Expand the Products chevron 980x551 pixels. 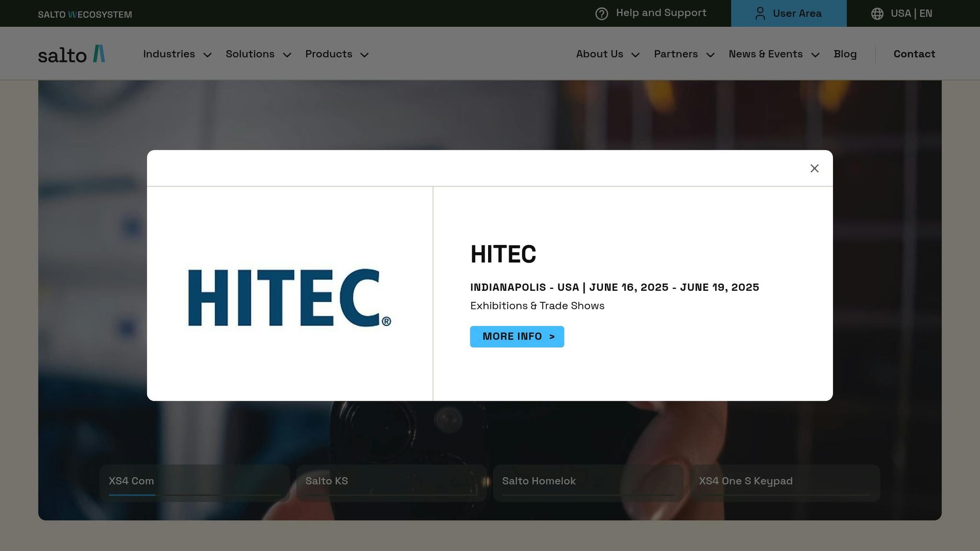tap(364, 55)
